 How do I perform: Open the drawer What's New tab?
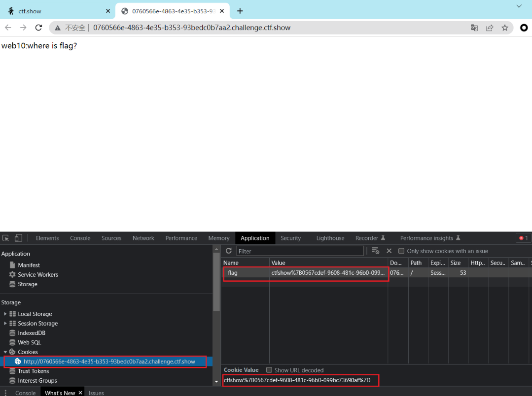(x=60, y=393)
